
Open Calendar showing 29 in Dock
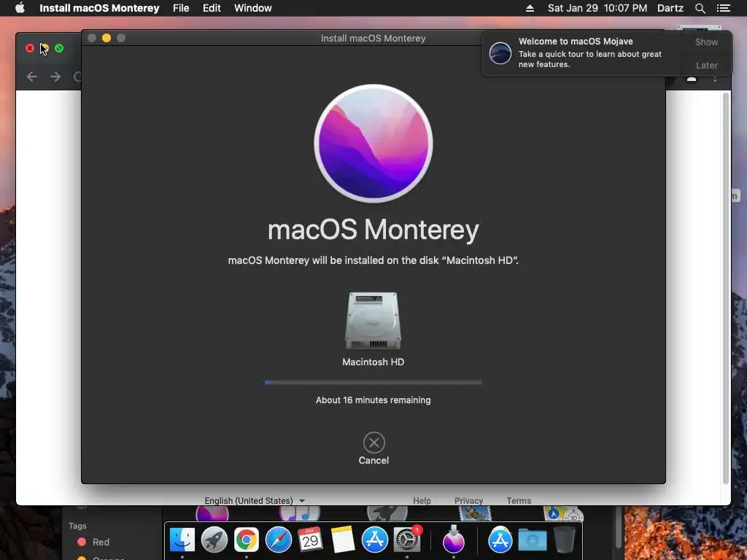(310, 540)
